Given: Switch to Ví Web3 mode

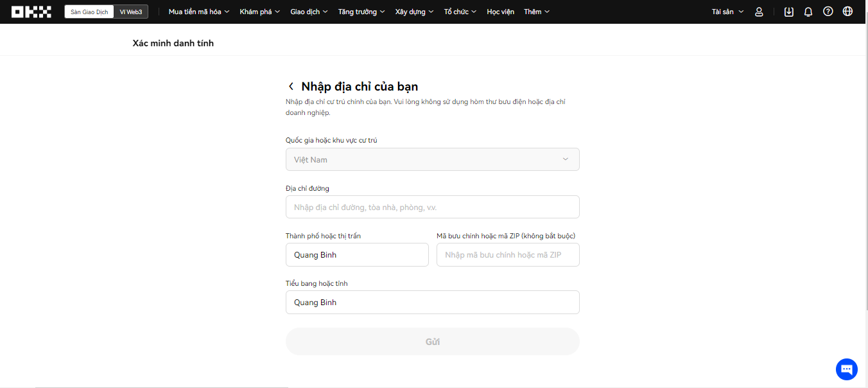Looking at the screenshot, I should click(x=131, y=12).
